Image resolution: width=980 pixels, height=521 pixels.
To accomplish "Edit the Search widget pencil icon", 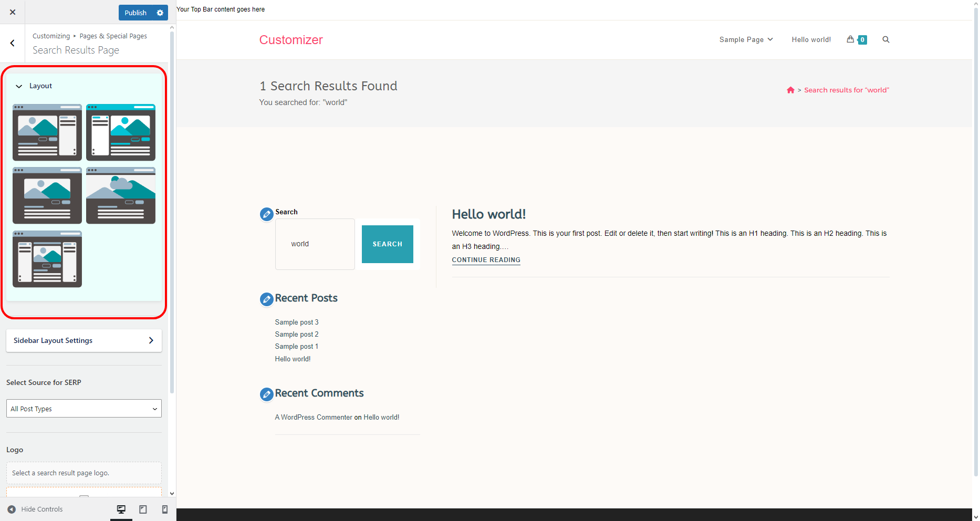I will [x=267, y=214].
